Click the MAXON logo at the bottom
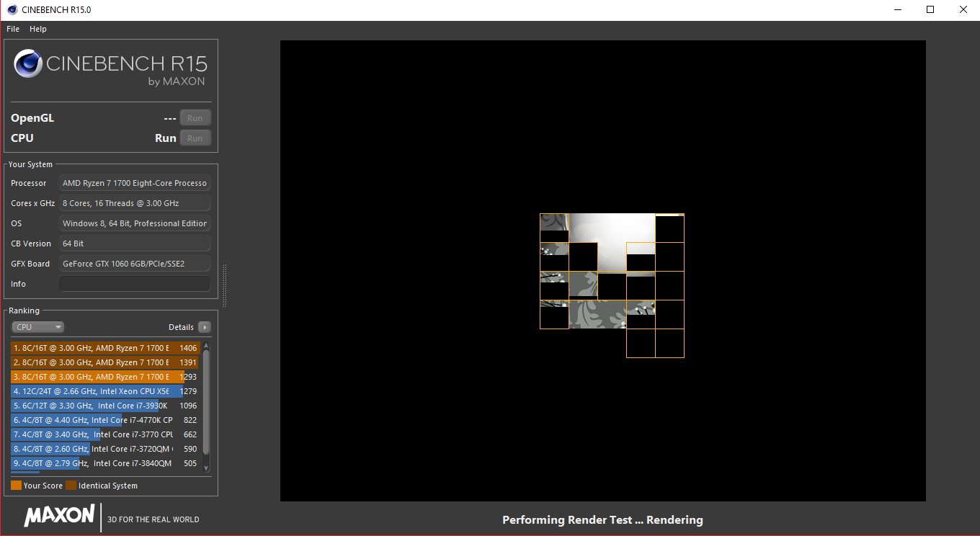 (59, 516)
